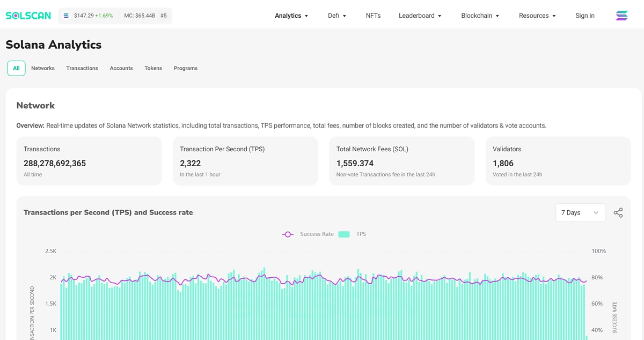Open the Resources dropdown menu
Image resolution: width=644 pixels, height=340 pixels.
click(537, 16)
